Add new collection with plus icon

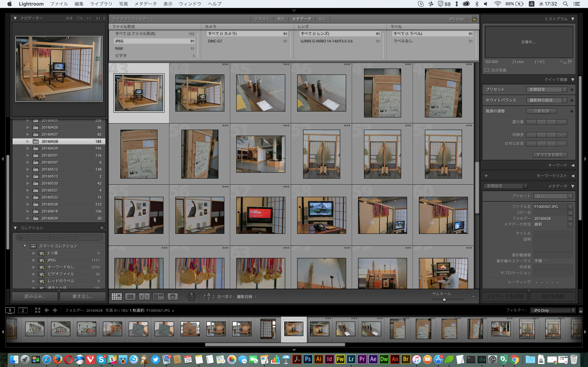click(102, 228)
